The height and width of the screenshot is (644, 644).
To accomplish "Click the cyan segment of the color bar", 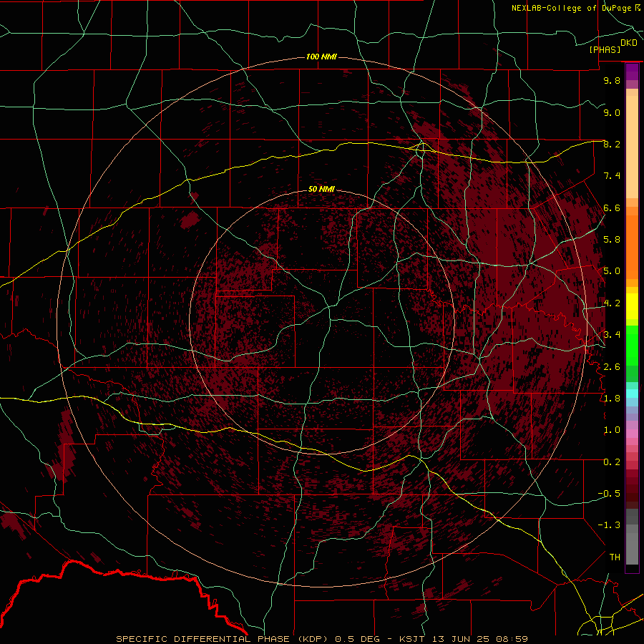I will (632, 394).
